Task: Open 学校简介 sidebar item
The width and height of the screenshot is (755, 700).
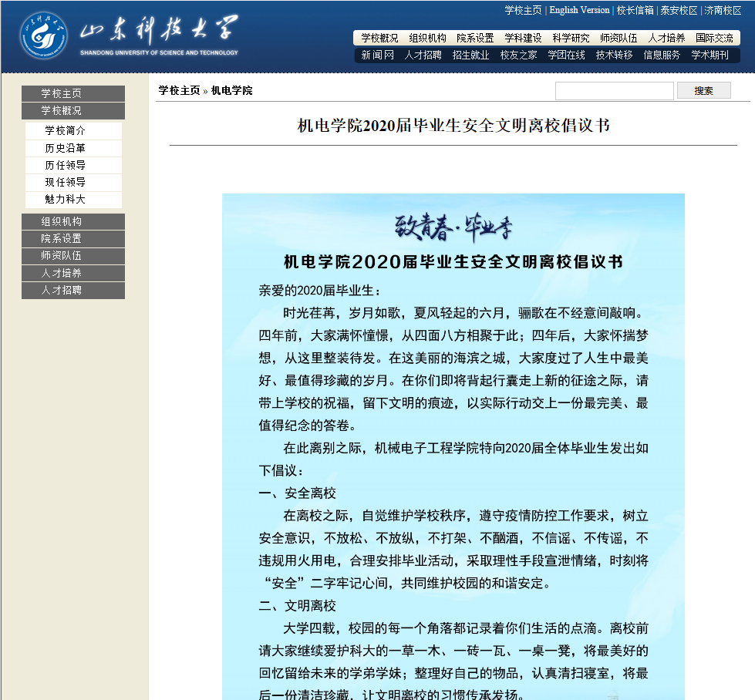Action: 73,131
